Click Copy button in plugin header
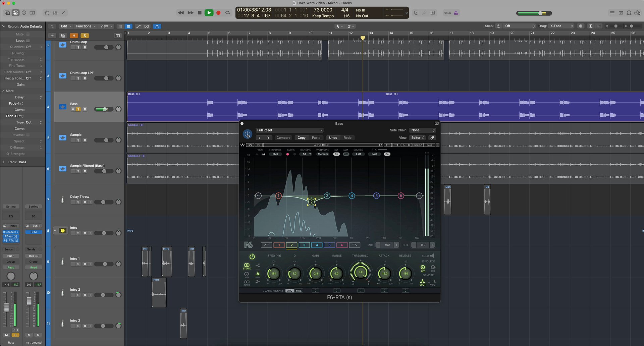The width and height of the screenshot is (644, 346). [x=302, y=138]
